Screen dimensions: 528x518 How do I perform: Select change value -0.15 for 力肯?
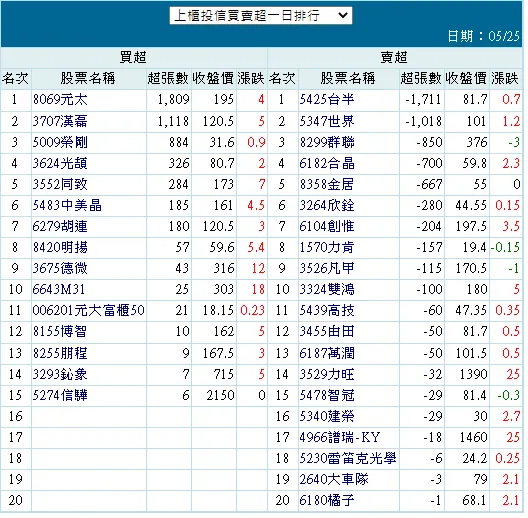pyautogui.click(x=505, y=248)
